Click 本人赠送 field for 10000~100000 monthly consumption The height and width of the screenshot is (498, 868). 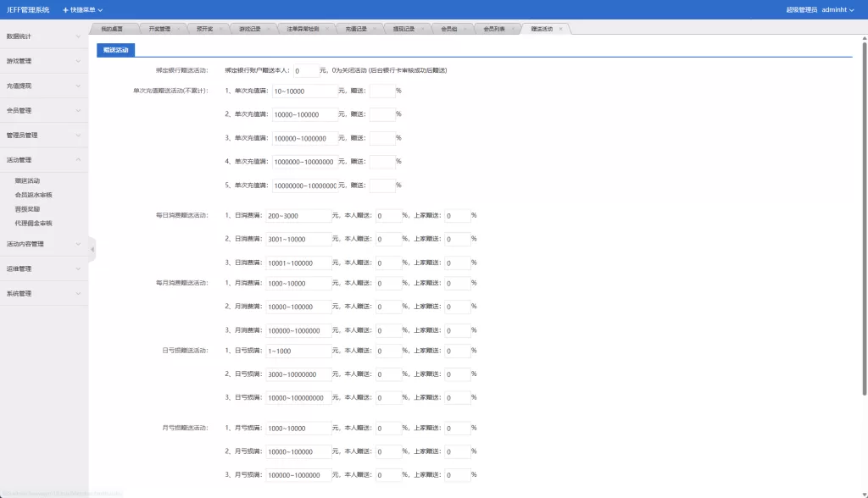coord(388,307)
